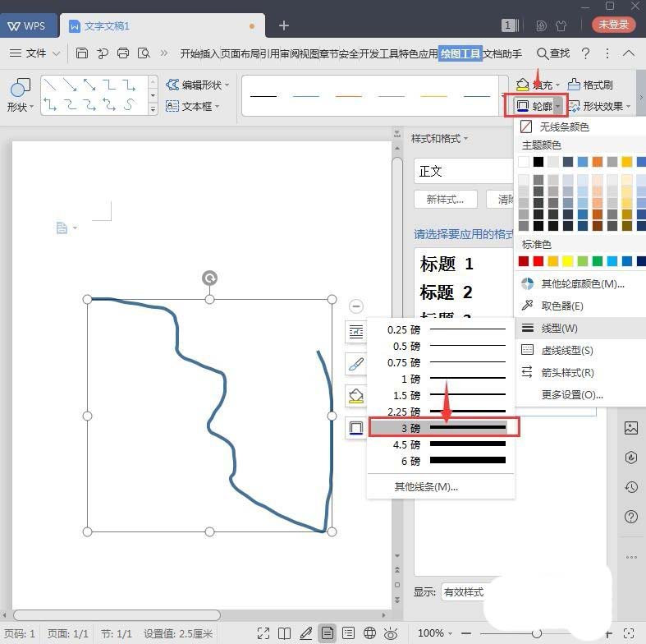Click the 未登录 login button
Image resolution: width=646 pixels, height=644 pixels.
(x=613, y=25)
